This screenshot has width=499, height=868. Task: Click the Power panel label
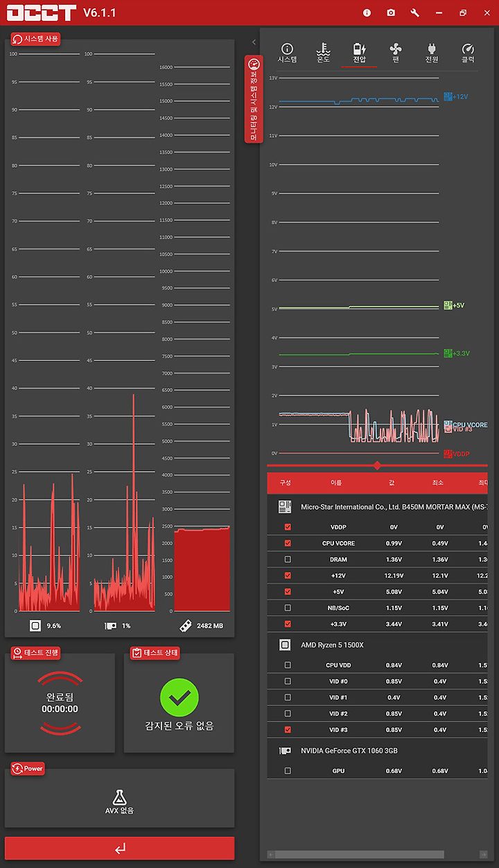tap(28, 768)
